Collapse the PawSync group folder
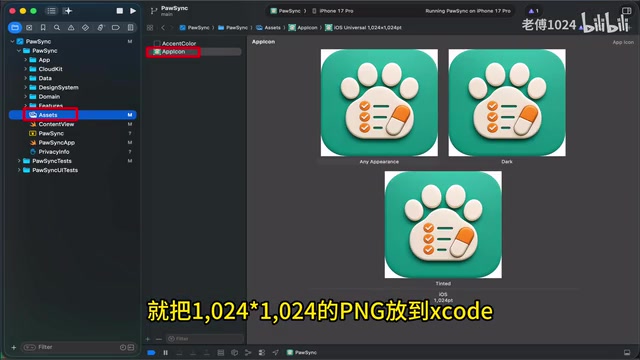Image resolution: width=640 pixels, height=360 pixels. coord(19,51)
